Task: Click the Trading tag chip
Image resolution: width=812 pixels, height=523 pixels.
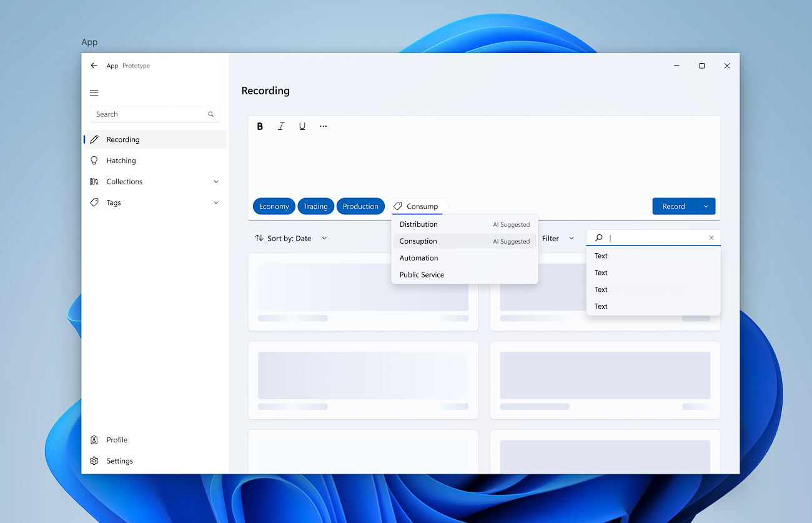Action: (x=315, y=206)
